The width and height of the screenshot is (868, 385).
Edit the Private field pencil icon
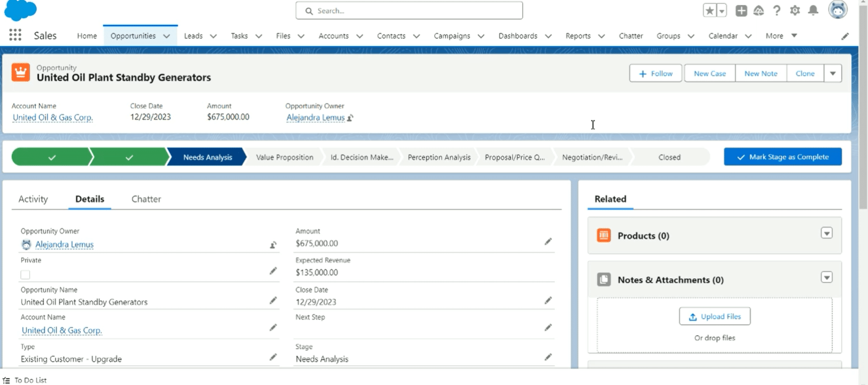pyautogui.click(x=273, y=271)
